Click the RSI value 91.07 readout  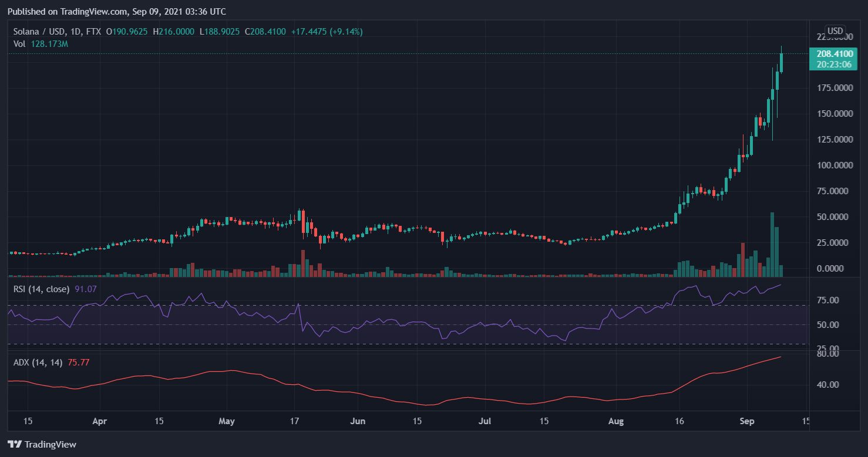(x=86, y=289)
